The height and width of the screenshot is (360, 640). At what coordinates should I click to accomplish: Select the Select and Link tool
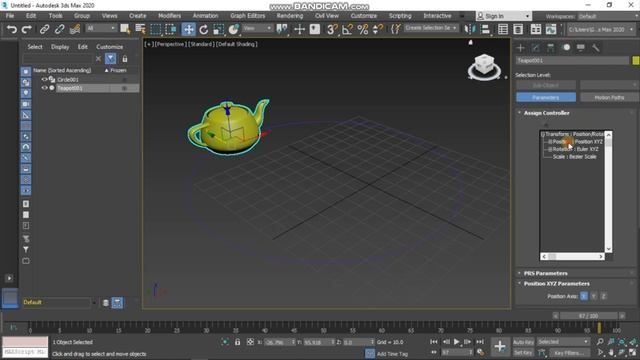44,29
